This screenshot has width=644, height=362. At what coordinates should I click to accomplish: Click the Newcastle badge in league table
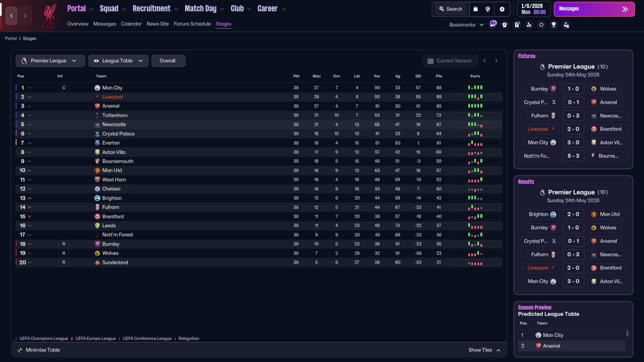pyautogui.click(x=97, y=125)
